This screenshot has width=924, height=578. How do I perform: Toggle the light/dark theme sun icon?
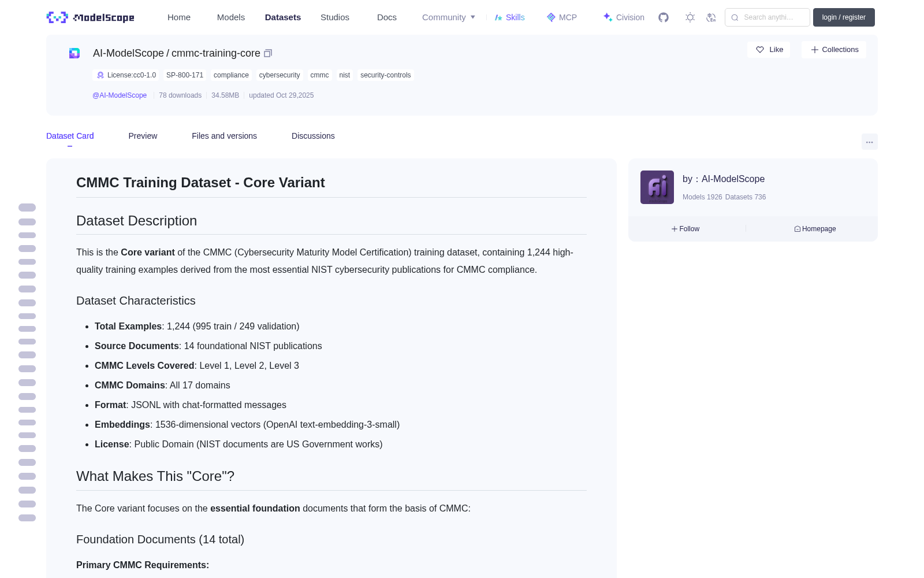coord(690,17)
